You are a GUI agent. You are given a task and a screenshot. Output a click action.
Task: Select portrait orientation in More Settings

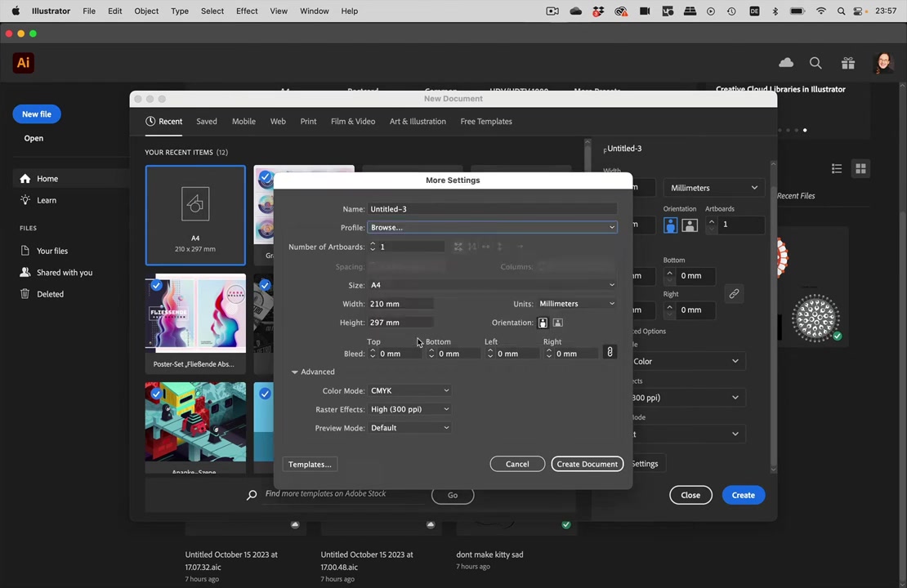[x=543, y=323]
